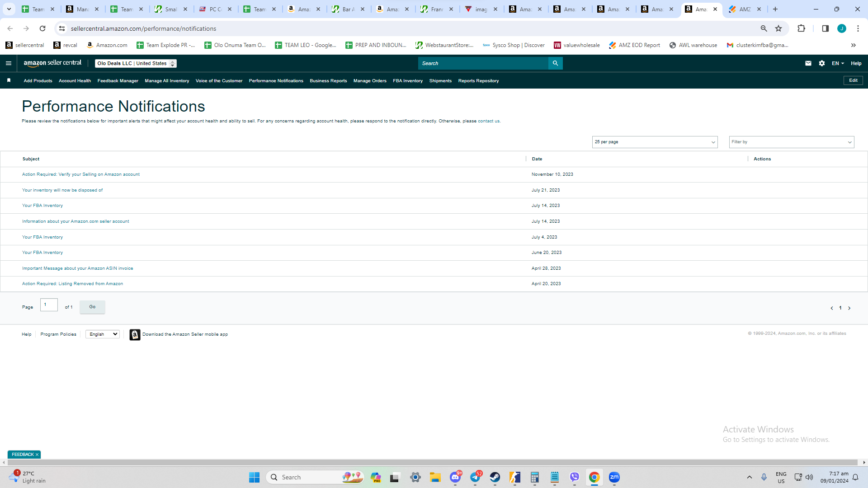Screen dimensions: 868x488
Task: Open 'Listing Removed from Amazon' notification
Action: point(72,284)
